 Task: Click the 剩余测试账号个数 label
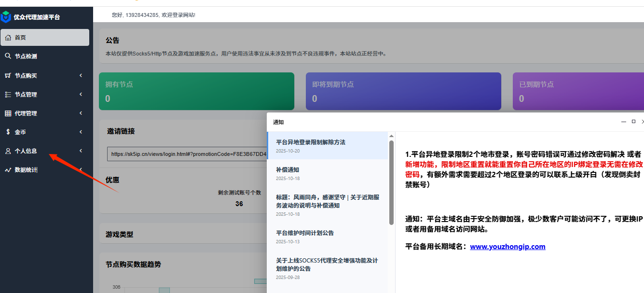239,193
